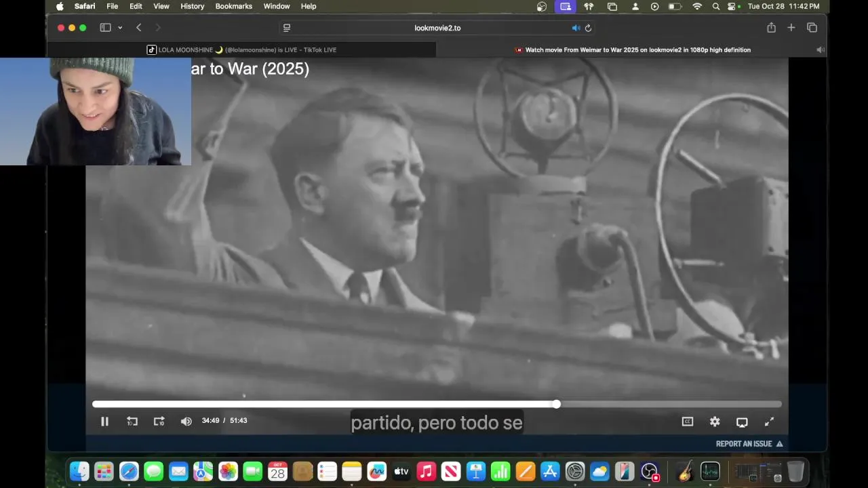Open the Bookmarks menu

(x=234, y=6)
